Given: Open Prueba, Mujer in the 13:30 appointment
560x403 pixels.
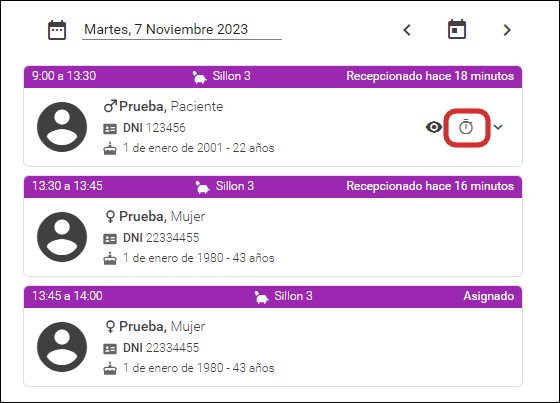Looking at the screenshot, I should point(162,217).
